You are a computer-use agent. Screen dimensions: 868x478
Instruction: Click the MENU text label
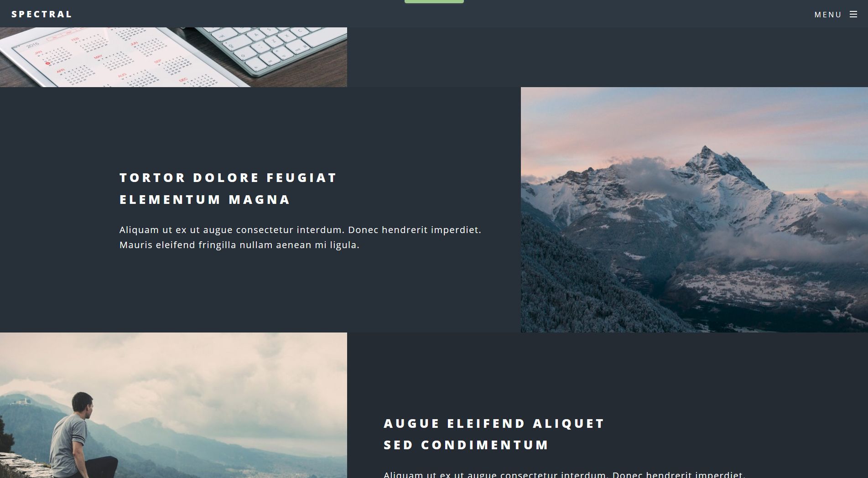click(x=828, y=15)
